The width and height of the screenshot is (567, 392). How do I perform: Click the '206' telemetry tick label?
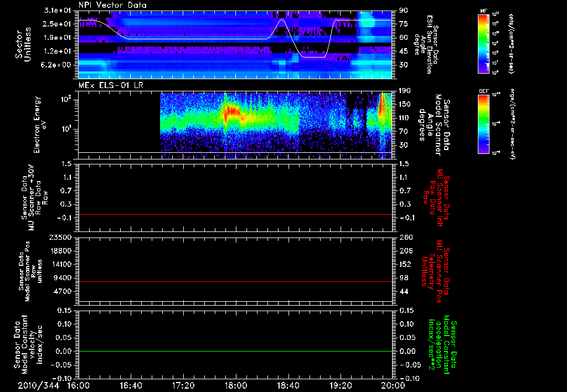(405, 251)
